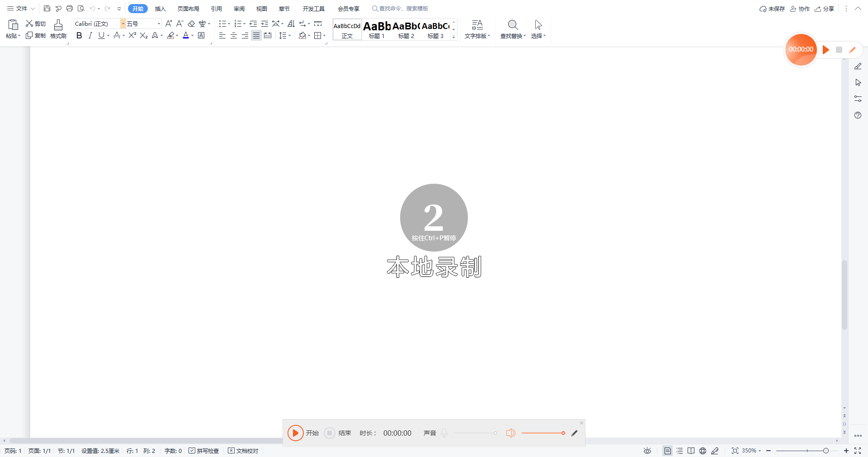Switch to outline view in status bar
This screenshot has height=457, width=868.
(679, 451)
